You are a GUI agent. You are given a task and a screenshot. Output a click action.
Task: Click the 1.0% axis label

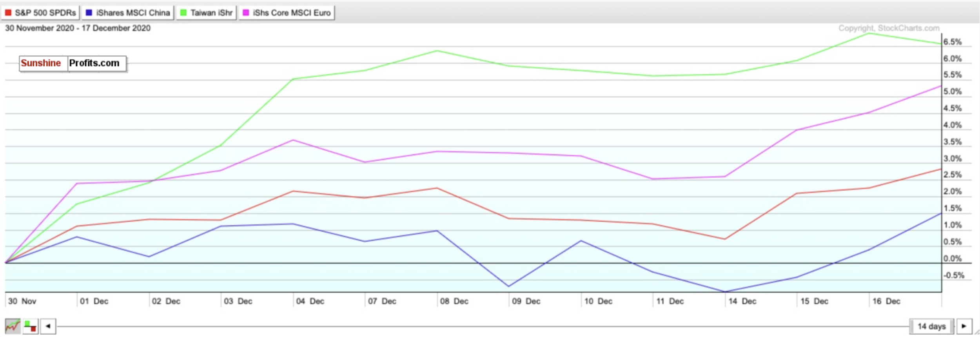click(x=953, y=225)
